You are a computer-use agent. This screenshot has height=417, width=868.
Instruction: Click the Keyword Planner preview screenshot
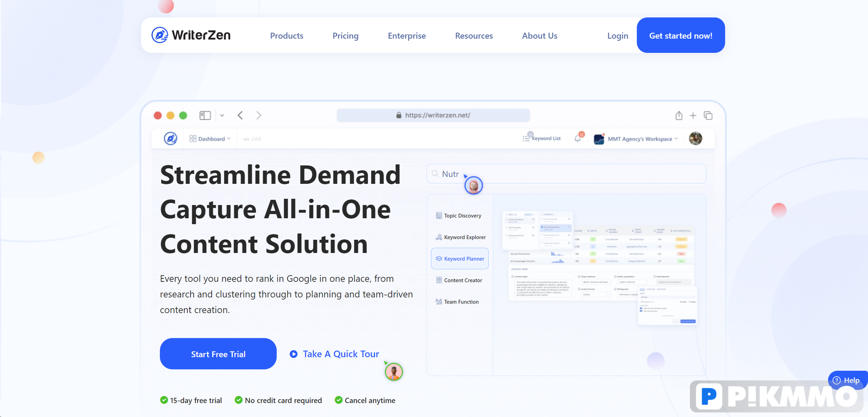point(600,267)
